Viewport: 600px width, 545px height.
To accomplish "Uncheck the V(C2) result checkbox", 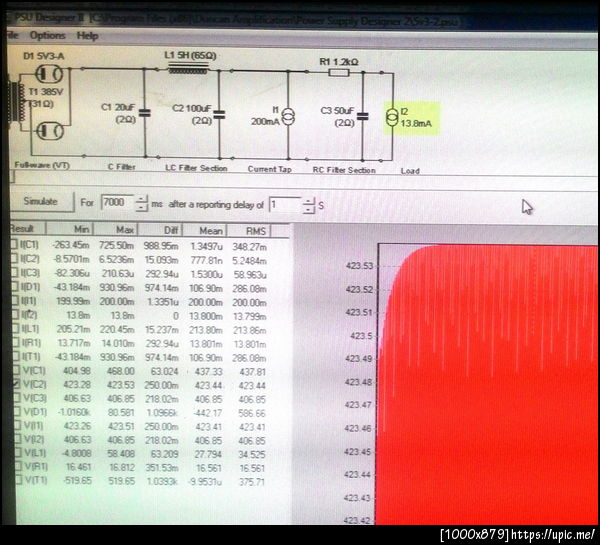I will 16,384.
